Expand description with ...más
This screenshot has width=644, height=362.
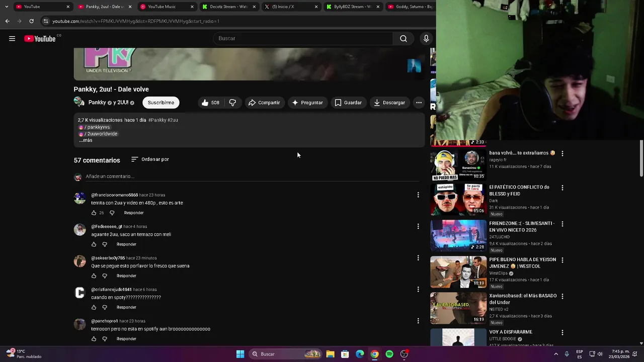click(x=86, y=140)
